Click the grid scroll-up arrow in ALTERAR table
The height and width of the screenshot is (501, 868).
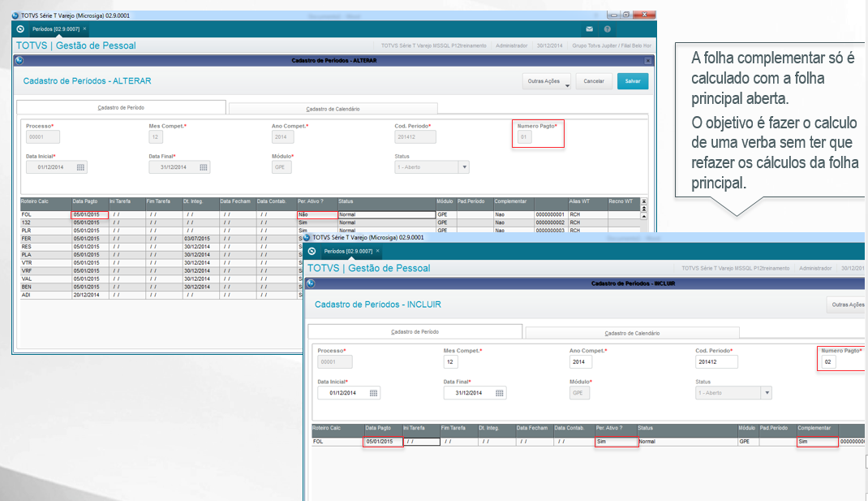[644, 216]
